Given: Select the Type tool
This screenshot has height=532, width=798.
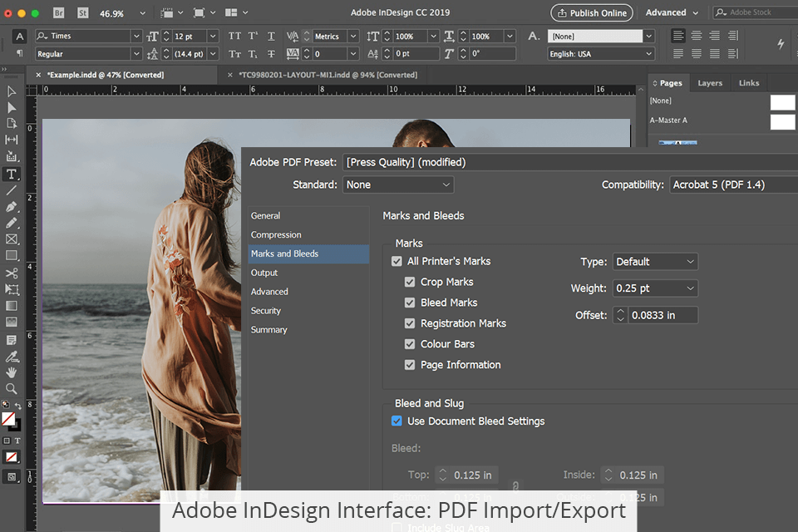Looking at the screenshot, I should click(x=11, y=174).
